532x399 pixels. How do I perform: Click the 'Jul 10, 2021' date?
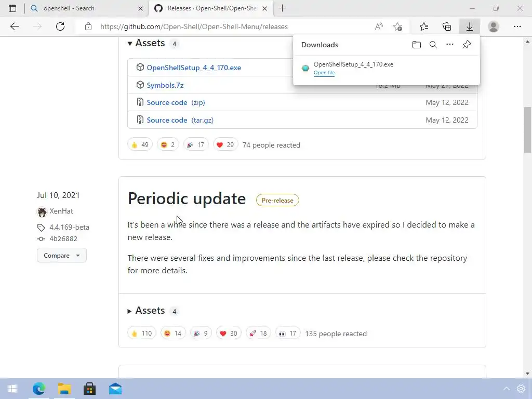tap(58, 195)
